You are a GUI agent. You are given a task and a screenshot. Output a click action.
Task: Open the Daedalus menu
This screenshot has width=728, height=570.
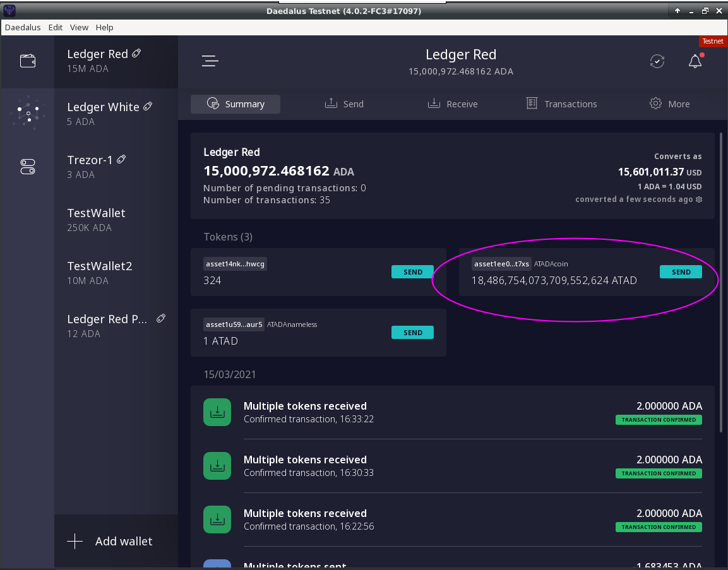coord(23,27)
